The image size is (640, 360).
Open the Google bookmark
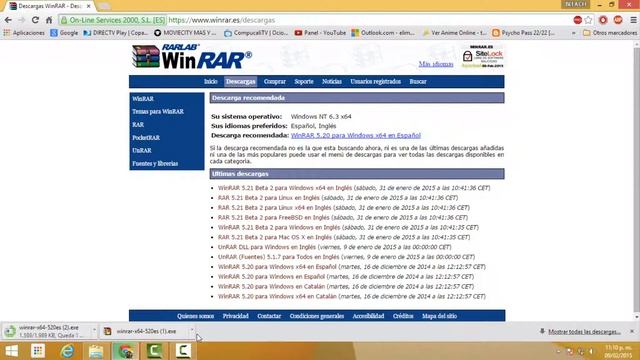tap(64, 33)
